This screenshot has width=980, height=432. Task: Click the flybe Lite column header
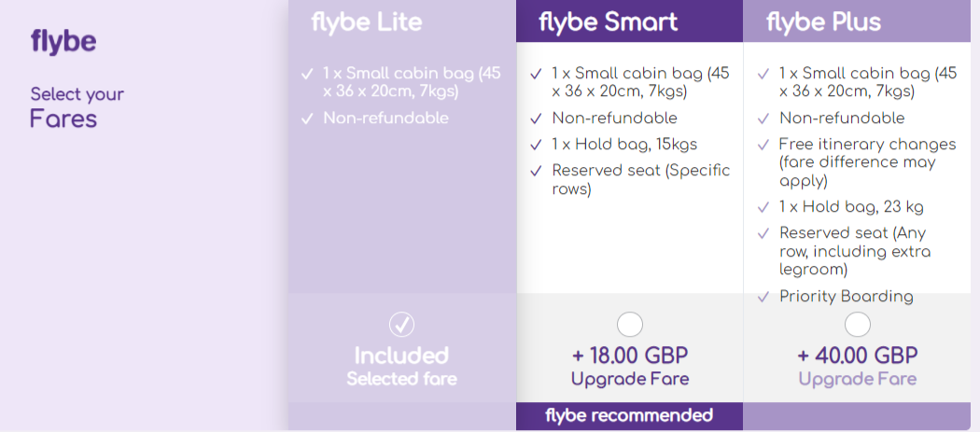tap(367, 21)
